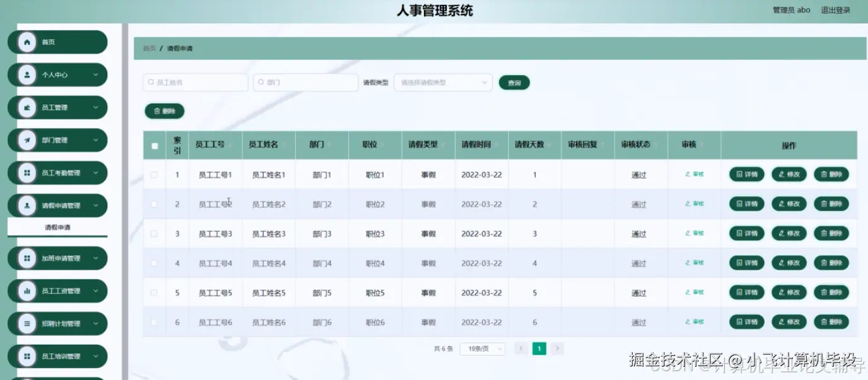
Task: Click the 查询 search button
Action: (x=514, y=83)
